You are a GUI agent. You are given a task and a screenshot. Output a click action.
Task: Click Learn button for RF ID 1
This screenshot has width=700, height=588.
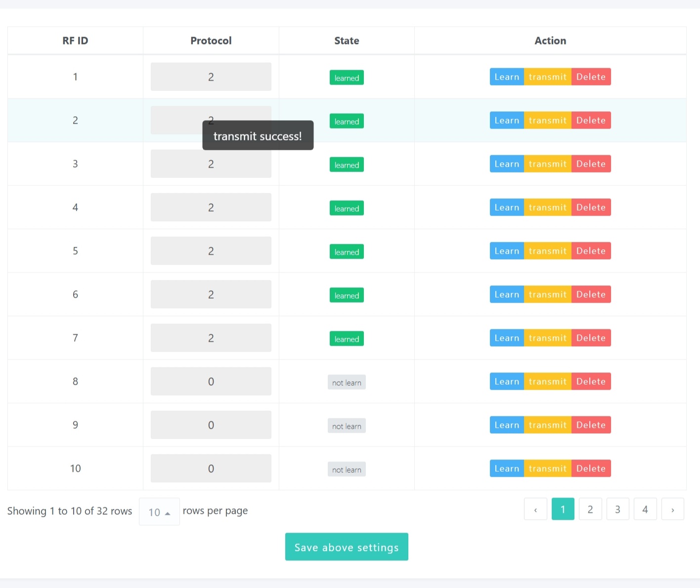pyautogui.click(x=506, y=77)
